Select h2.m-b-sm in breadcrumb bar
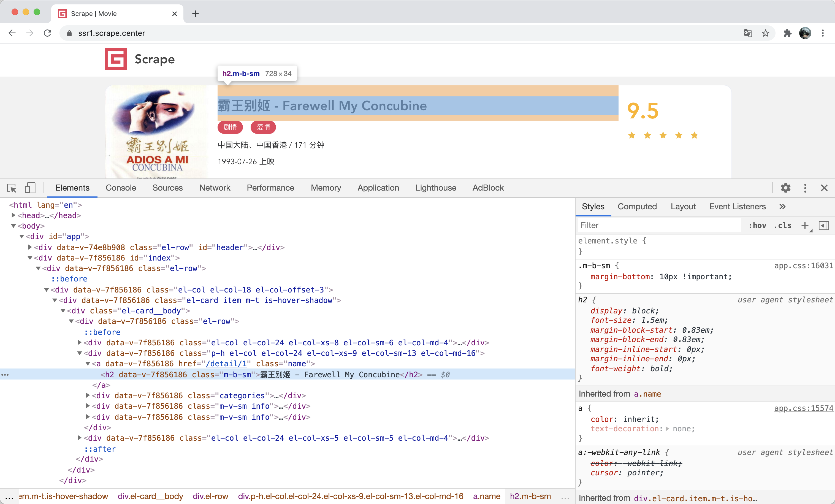The height and width of the screenshot is (504, 835). click(x=530, y=496)
